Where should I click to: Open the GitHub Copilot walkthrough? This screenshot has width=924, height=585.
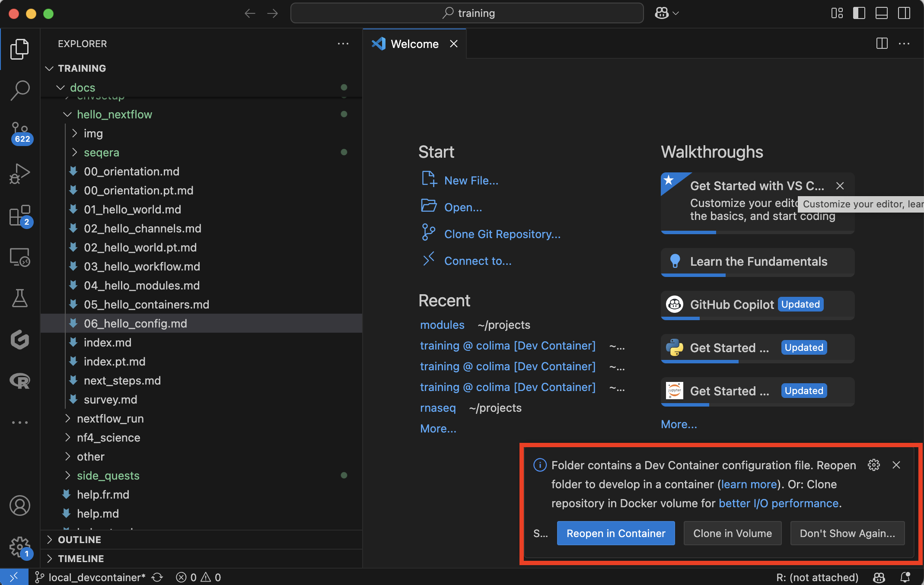758,305
